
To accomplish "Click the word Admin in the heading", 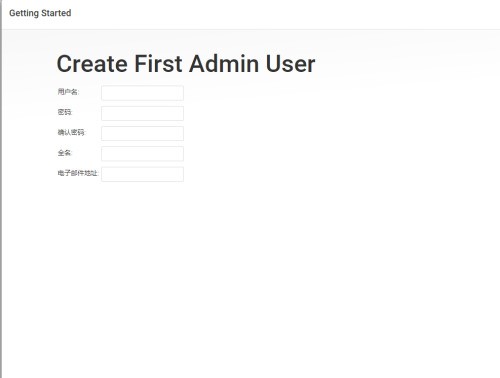I will pos(224,64).
